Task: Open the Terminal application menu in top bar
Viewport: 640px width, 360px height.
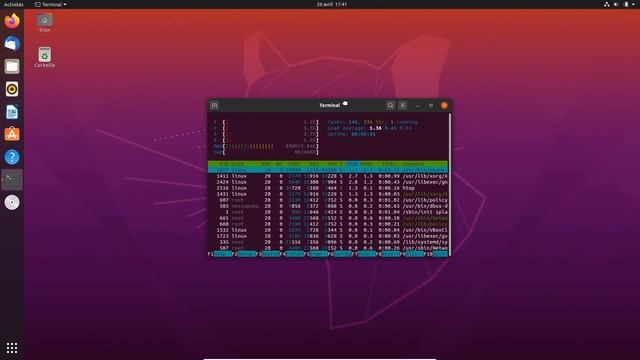Action: (x=51, y=4)
